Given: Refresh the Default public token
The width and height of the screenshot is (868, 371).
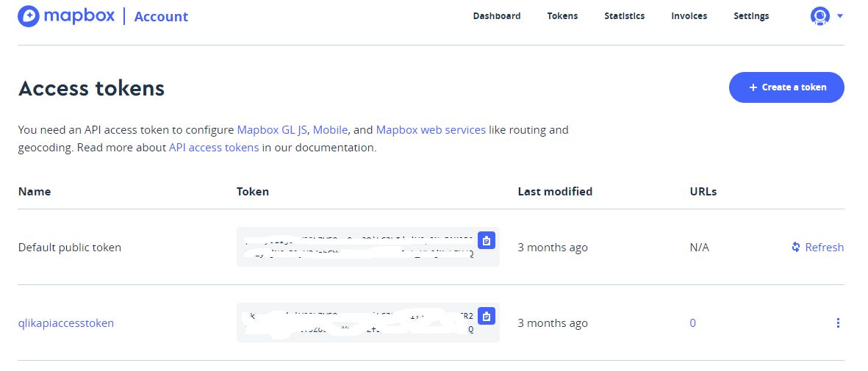Looking at the screenshot, I should click(817, 248).
